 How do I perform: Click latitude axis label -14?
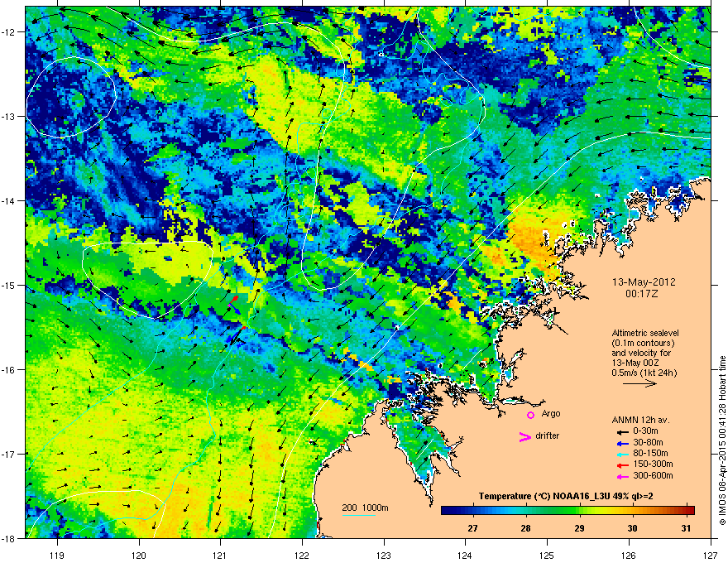tap(9, 200)
